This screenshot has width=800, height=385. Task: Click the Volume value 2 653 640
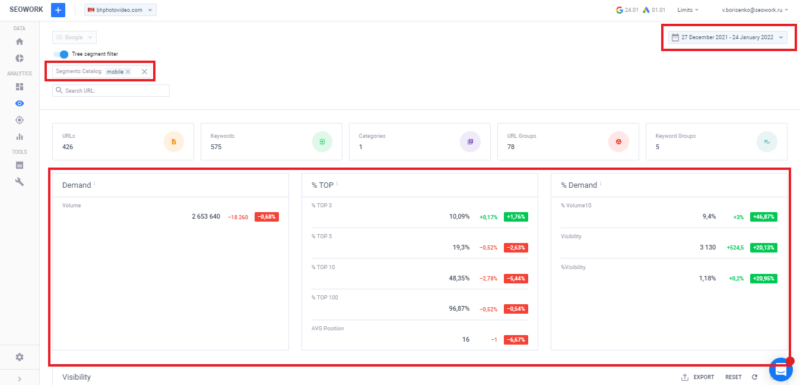coord(206,217)
